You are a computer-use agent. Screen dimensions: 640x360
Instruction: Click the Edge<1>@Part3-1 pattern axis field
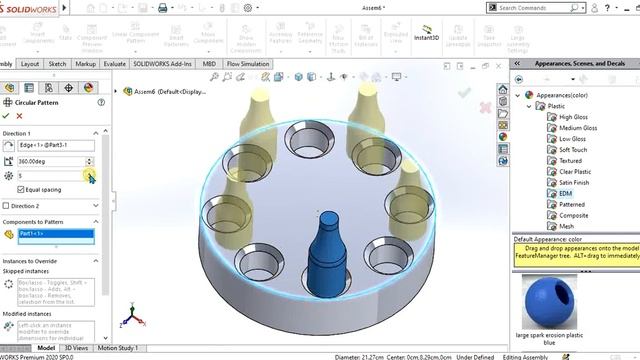pyautogui.click(x=56, y=145)
